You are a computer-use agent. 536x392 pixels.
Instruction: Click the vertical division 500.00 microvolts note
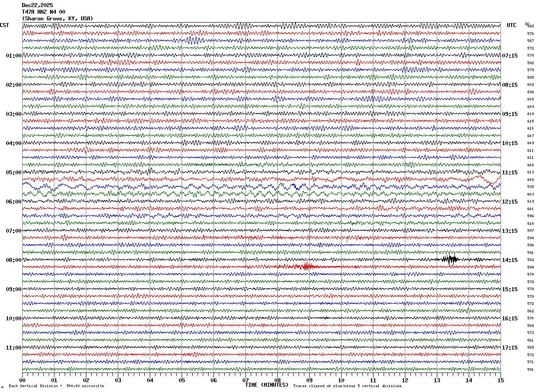(x=56, y=386)
